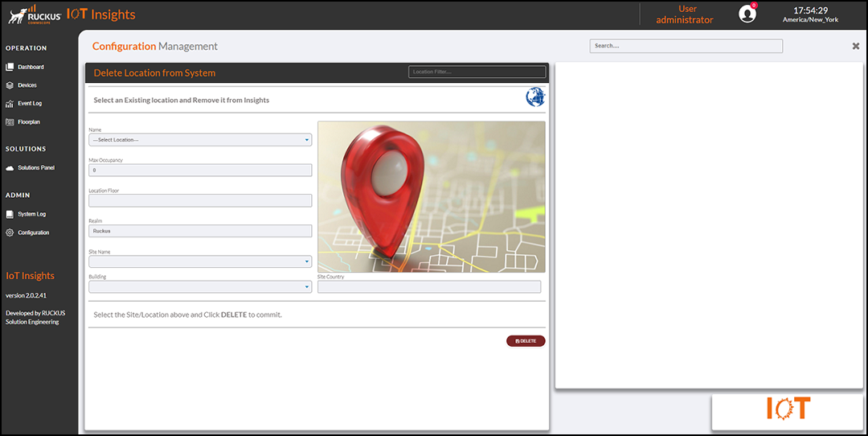The width and height of the screenshot is (868, 436).
Task: Close the Configuration Management panel
Action: pos(856,46)
